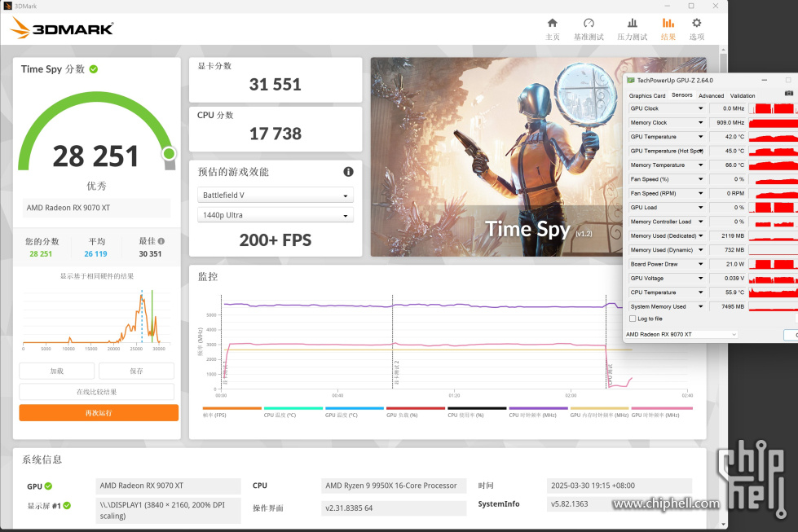Click the 7495 MB System Memory Used value
This screenshot has height=532, width=798.
point(733,306)
